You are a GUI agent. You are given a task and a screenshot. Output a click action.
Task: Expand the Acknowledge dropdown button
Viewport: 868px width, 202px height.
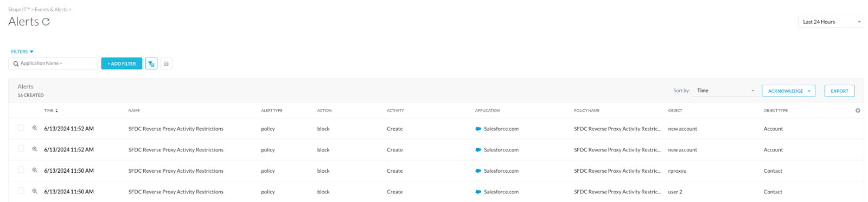(x=788, y=91)
